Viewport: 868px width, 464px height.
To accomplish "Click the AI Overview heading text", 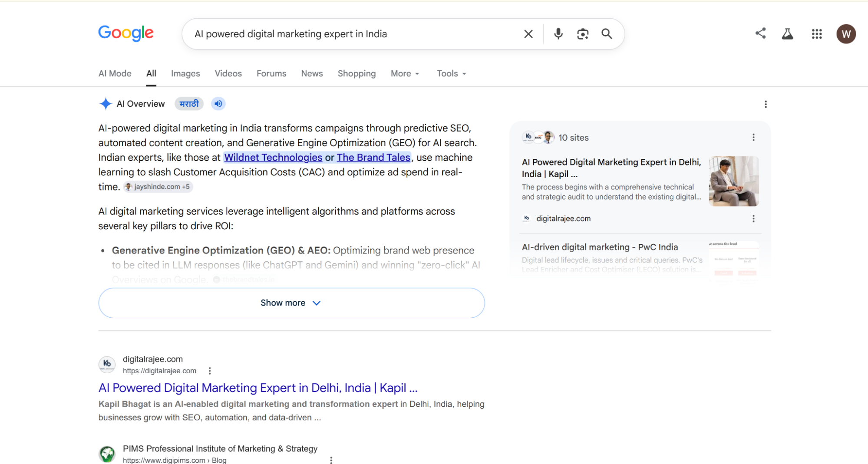I will [141, 104].
